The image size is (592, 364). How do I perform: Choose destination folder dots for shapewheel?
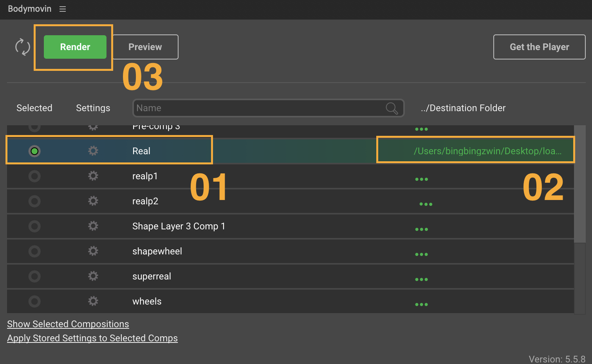click(x=421, y=254)
